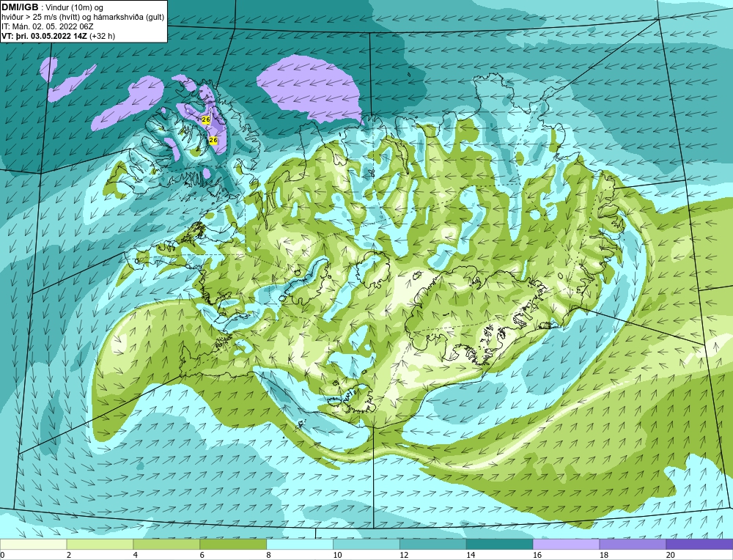Click the legend scale value 2
This screenshot has width=733, height=560.
point(69,555)
